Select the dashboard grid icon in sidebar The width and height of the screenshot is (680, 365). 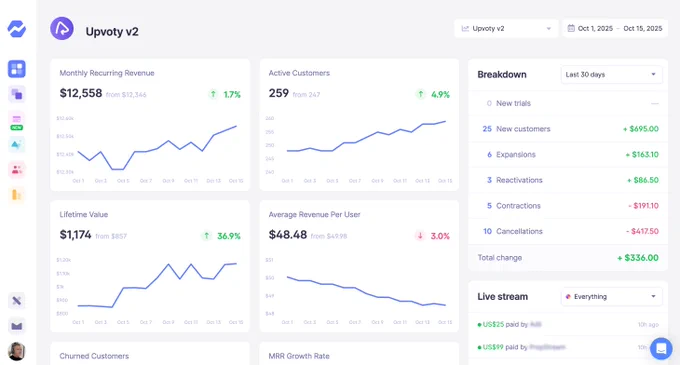[x=16, y=69]
